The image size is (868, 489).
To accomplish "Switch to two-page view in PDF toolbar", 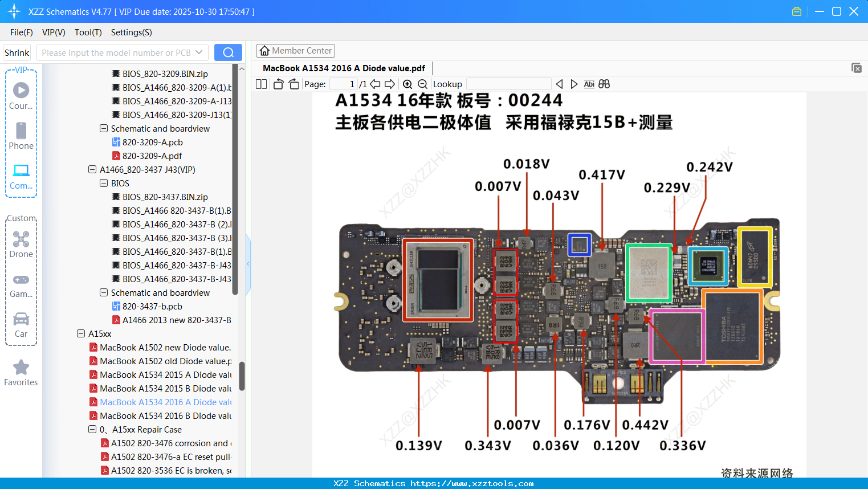I will point(262,84).
